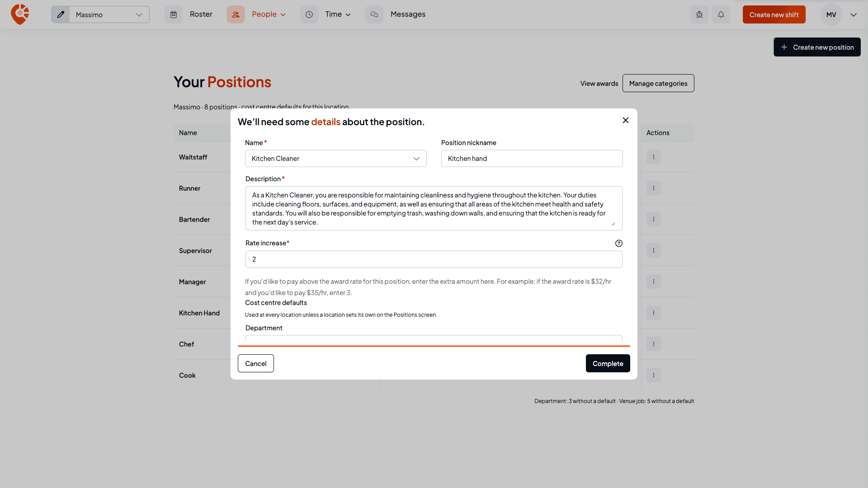Expand the user account chevron next to MV
This screenshot has width=868, height=488.
[854, 14]
